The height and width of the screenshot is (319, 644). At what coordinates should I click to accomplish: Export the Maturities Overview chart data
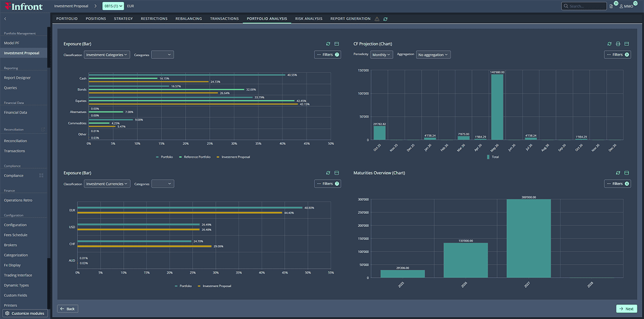click(626, 173)
